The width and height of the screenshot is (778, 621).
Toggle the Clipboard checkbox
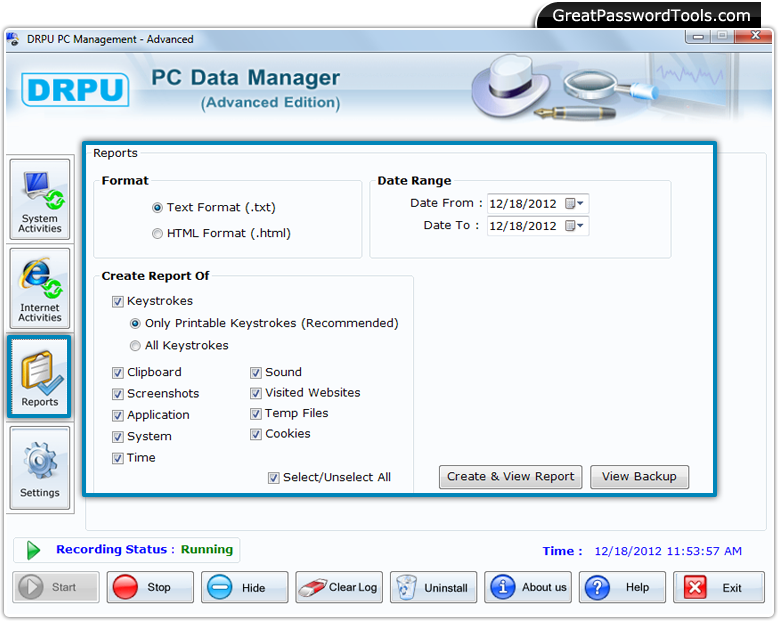[x=118, y=373]
